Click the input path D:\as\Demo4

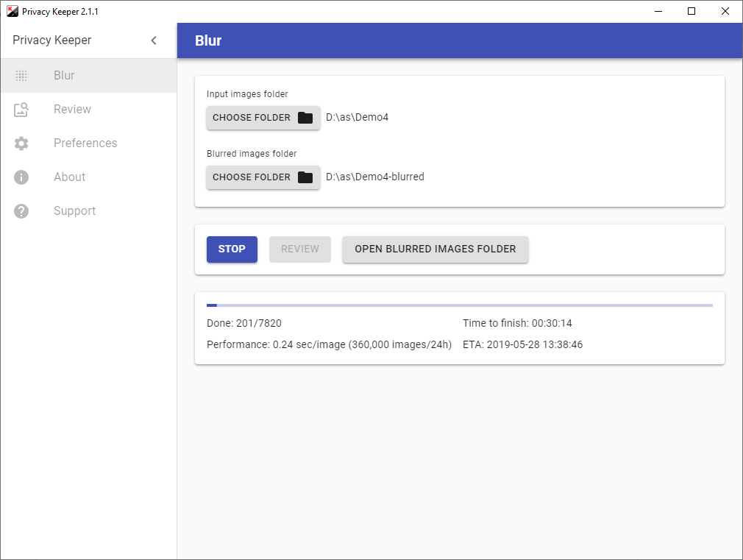click(x=358, y=117)
